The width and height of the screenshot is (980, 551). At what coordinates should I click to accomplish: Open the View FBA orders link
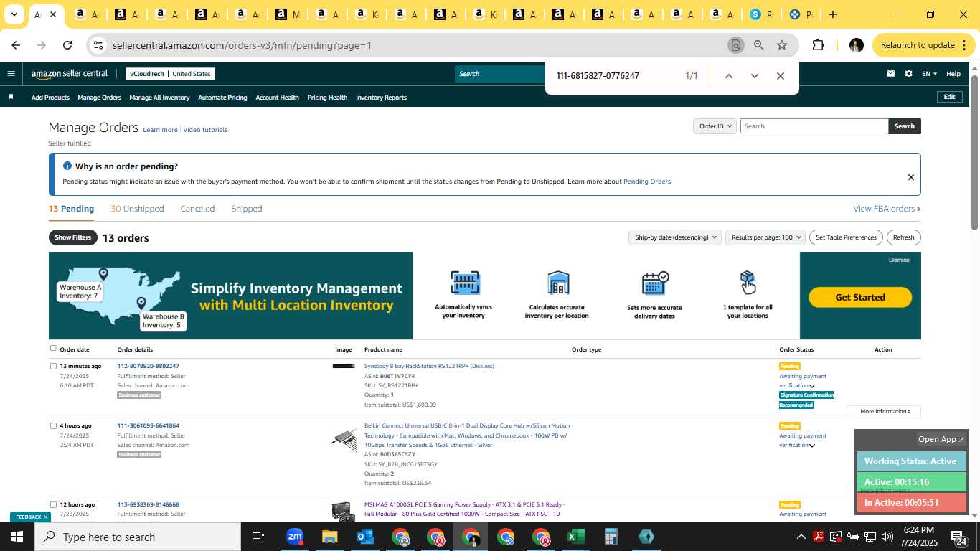coord(887,209)
